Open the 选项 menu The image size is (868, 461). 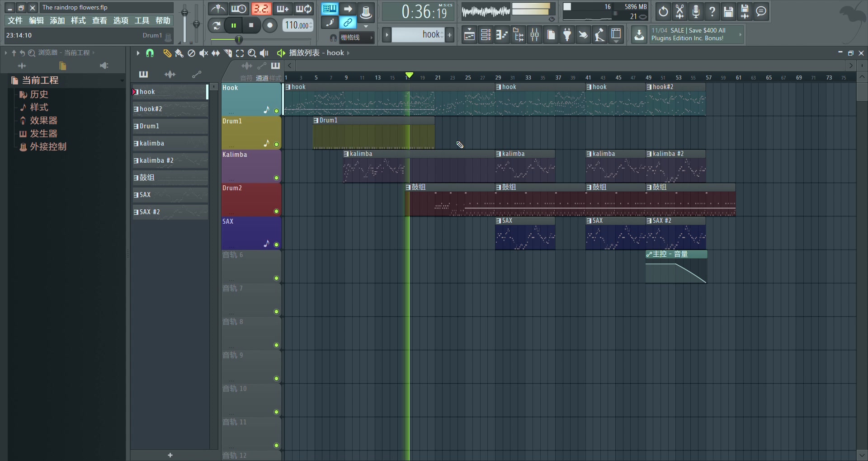click(x=121, y=20)
